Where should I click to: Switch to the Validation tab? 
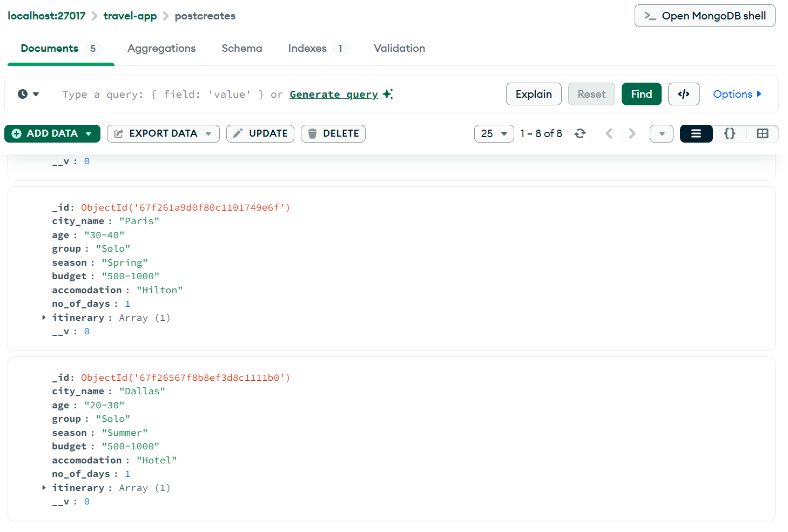click(x=399, y=49)
